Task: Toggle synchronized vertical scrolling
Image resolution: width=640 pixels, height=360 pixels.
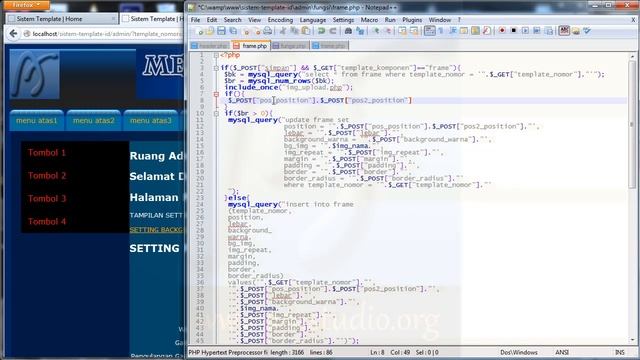Action: coord(402,31)
